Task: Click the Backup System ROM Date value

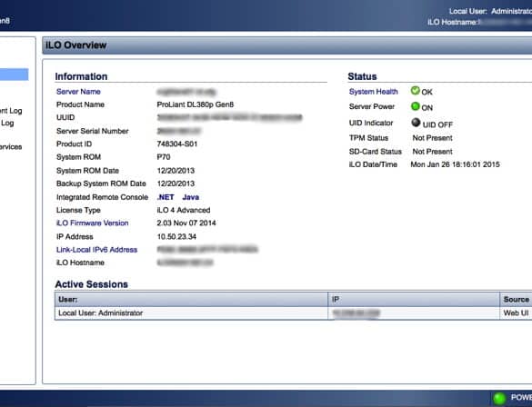Action: tap(176, 184)
